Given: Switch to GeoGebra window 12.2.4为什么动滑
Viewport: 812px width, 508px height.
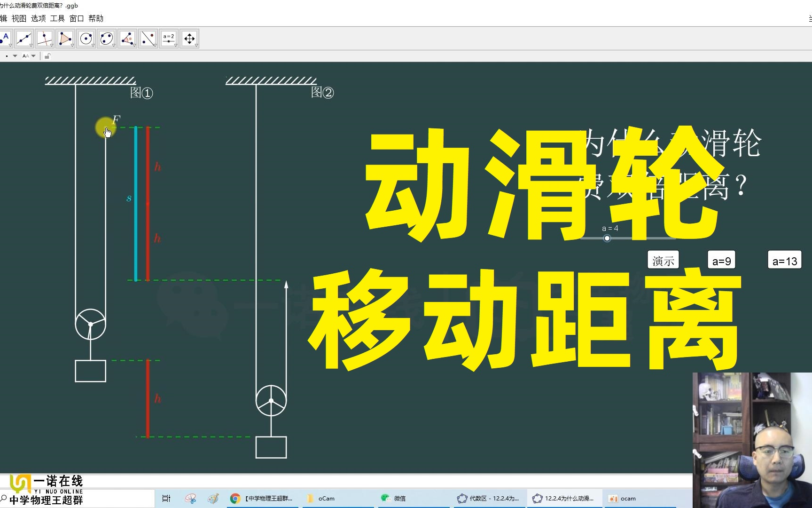Looking at the screenshot, I should click(564, 498).
